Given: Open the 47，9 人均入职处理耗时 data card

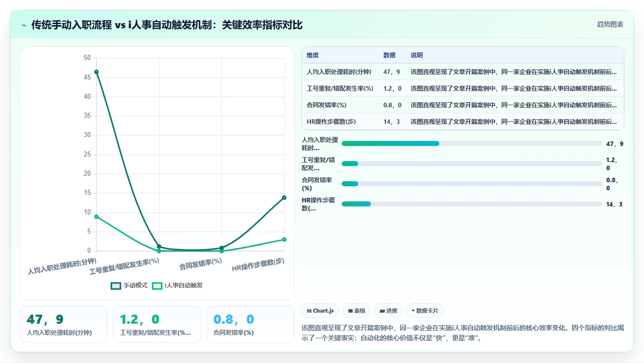Looking at the screenshot, I should point(63,324).
